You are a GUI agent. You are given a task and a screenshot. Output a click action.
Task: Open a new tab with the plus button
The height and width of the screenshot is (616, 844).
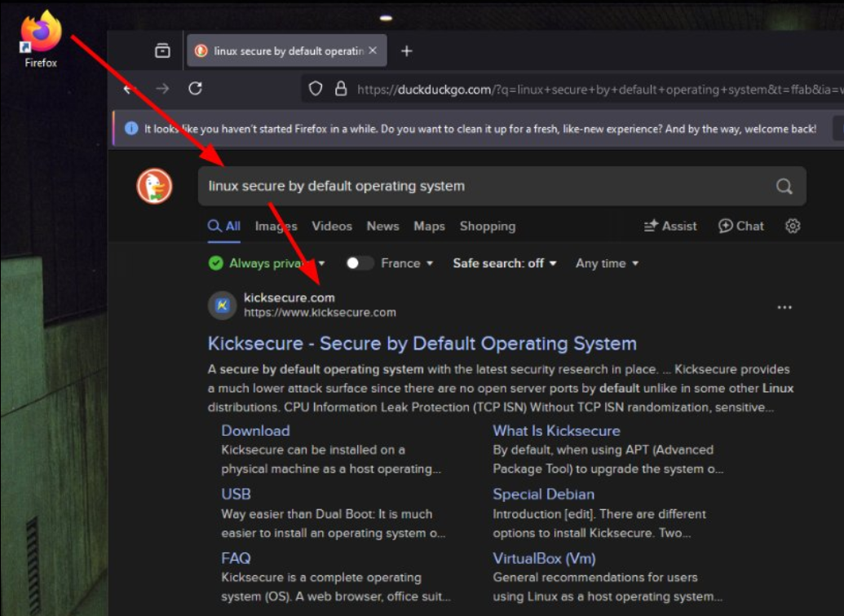click(x=406, y=51)
